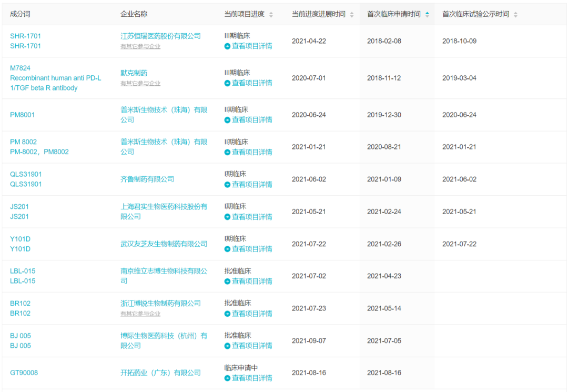This screenshot has height=392, width=568.
Task: Click arrow icon in PM8001 row's 查看项目详情
Action: [228, 120]
